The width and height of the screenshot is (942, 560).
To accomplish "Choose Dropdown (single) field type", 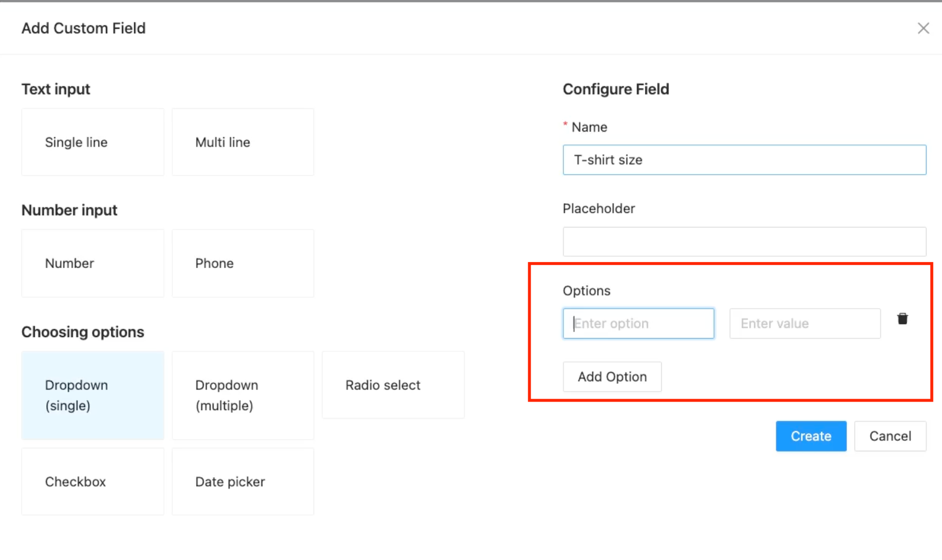I will tap(92, 395).
